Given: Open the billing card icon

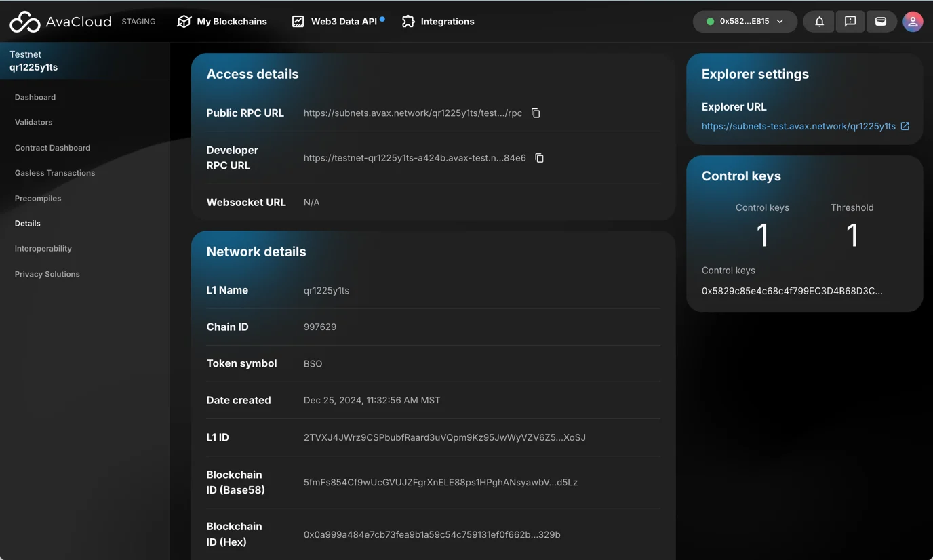Looking at the screenshot, I should (880, 22).
